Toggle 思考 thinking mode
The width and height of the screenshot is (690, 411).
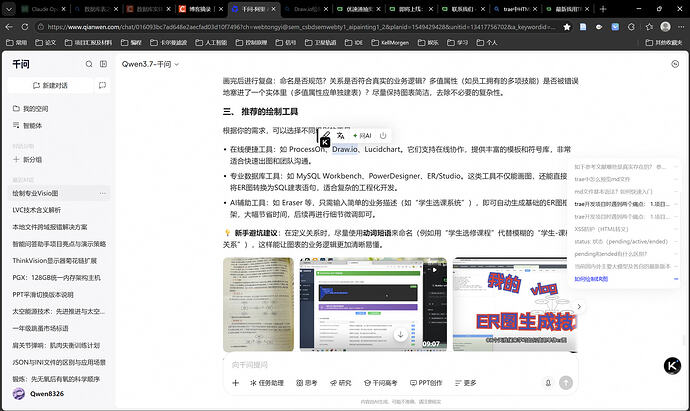click(x=307, y=383)
